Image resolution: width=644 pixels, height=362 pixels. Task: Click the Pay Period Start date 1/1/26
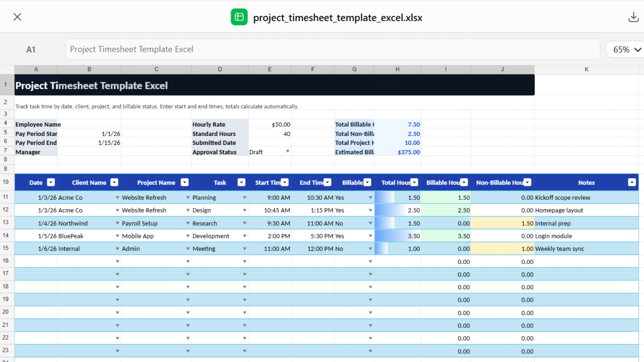click(89, 134)
